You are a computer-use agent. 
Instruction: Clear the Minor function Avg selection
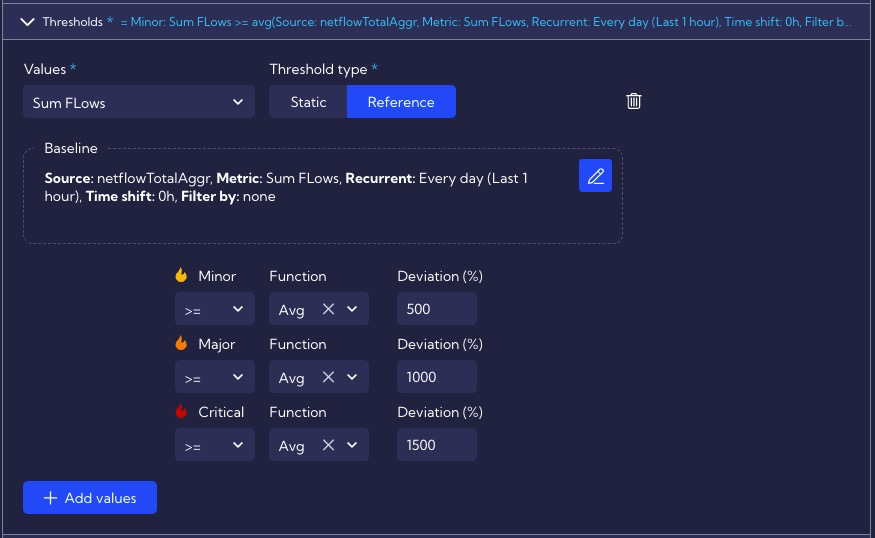click(328, 309)
